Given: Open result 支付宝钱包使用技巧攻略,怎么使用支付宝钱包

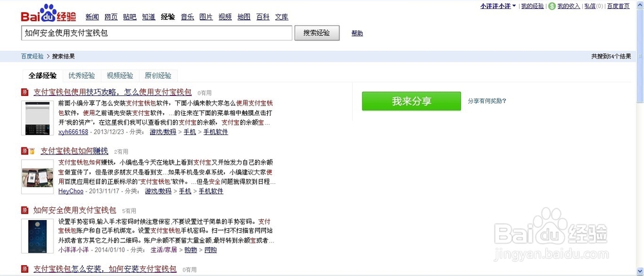Looking at the screenshot, I should click(113, 92).
